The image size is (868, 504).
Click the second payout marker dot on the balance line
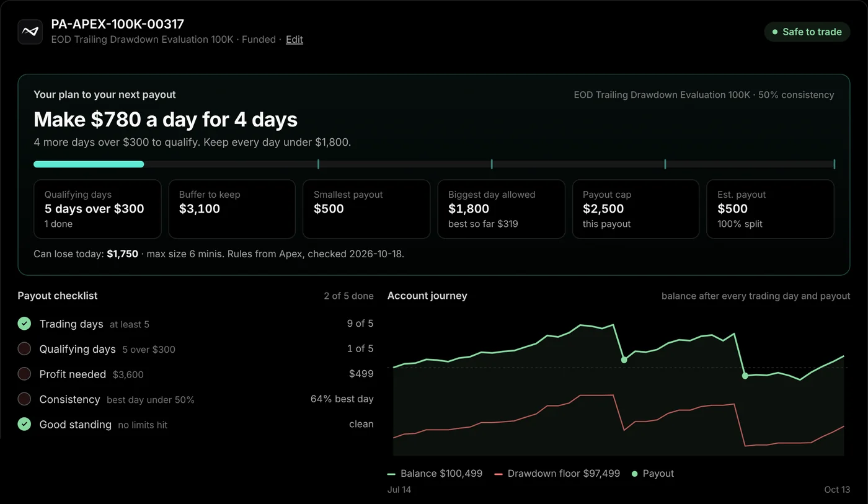tap(745, 376)
